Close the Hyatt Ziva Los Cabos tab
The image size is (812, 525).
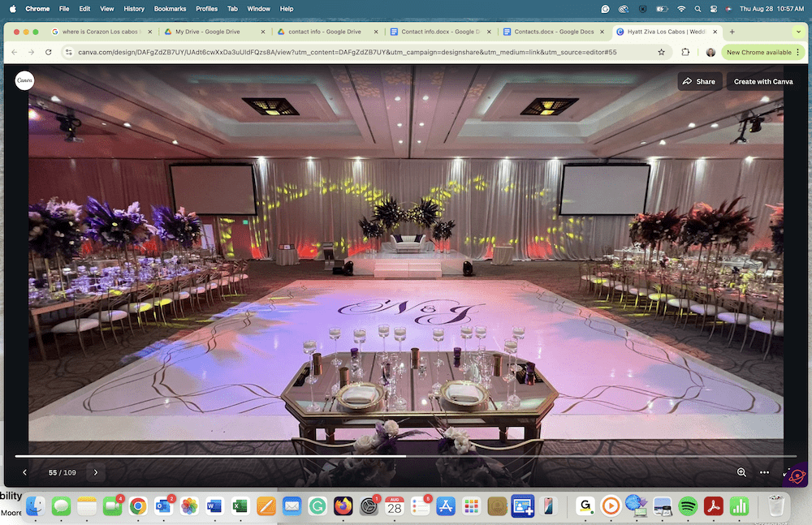pos(715,32)
